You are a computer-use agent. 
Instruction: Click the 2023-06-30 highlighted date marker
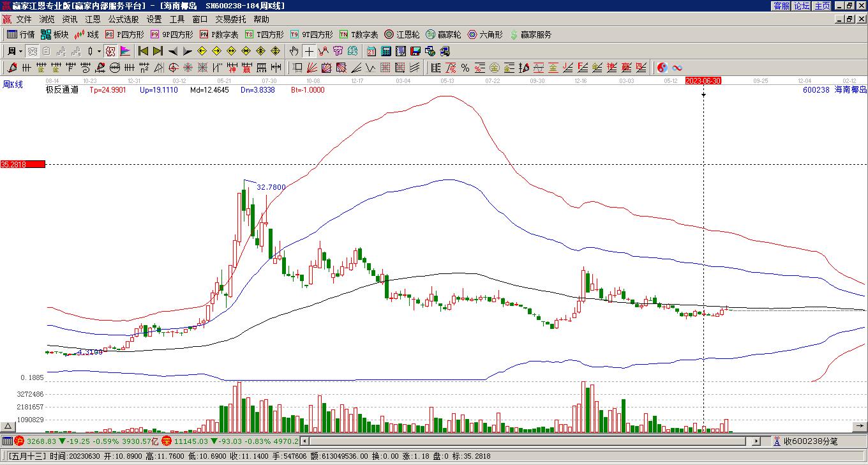coord(703,80)
